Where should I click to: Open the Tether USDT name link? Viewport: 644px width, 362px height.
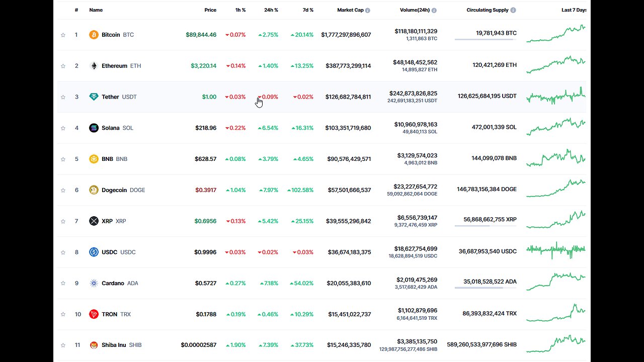point(119,97)
